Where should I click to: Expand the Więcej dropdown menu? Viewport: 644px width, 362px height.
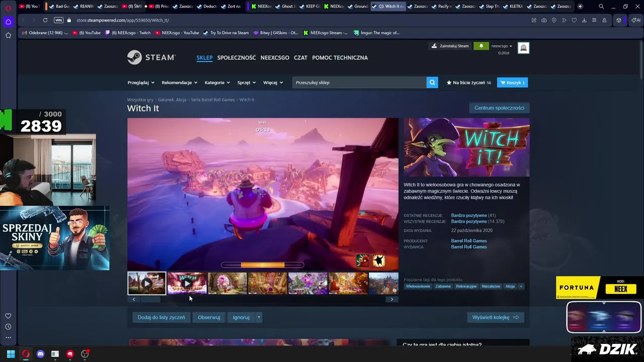[273, 82]
